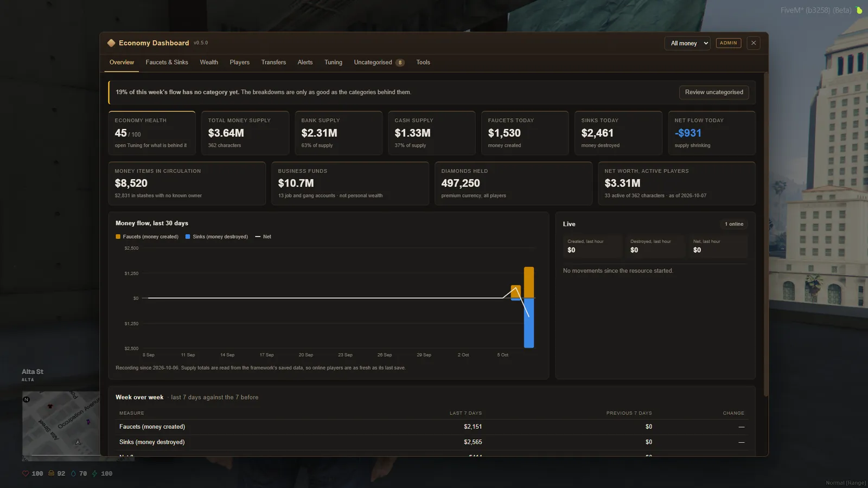Viewport: 868px width, 488px height.
Task: Click the Destroyed, last hour $0 box
Action: [x=655, y=247]
